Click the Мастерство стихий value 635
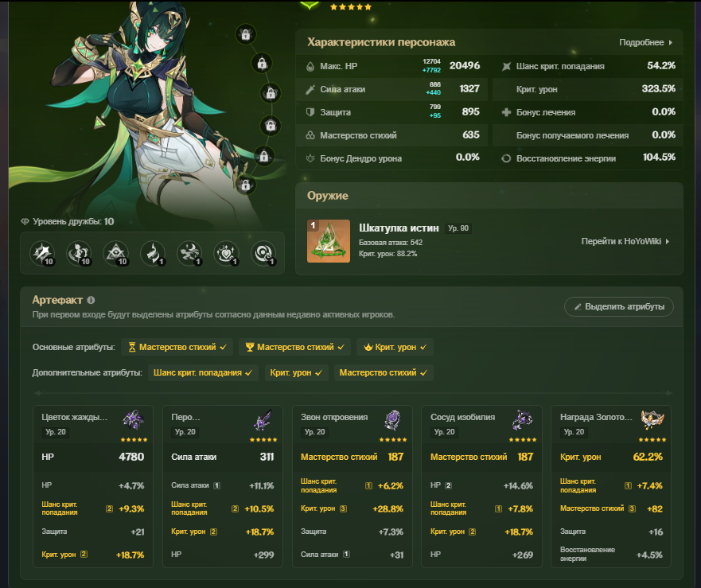 pyautogui.click(x=471, y=134)
